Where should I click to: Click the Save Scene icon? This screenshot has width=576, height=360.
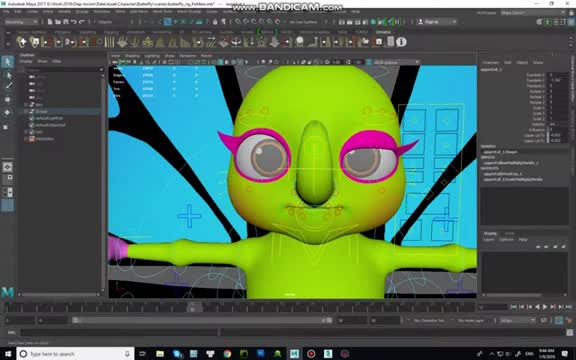66,22
